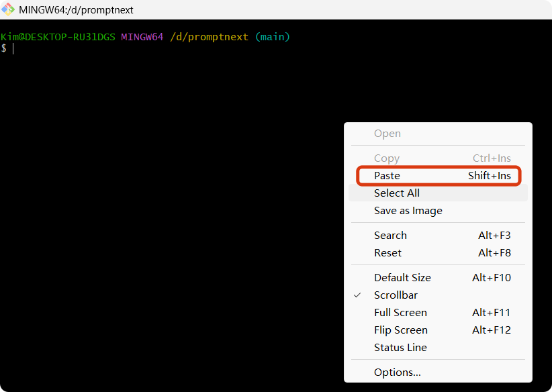Click the checkmark next to Scrollbar
The width and height of the screenshot is (552, 392).
[357, 295]
